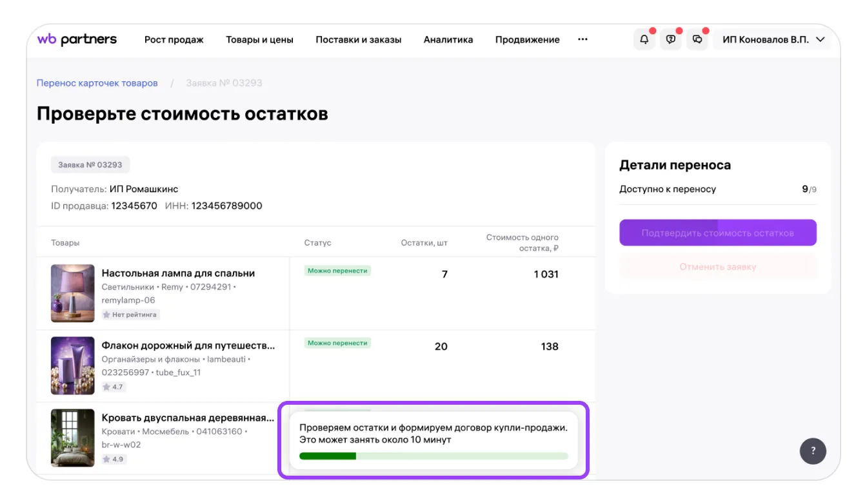The image size is (867, 504).
Task: Open the support question chat icon
Action: pos(670,40)
